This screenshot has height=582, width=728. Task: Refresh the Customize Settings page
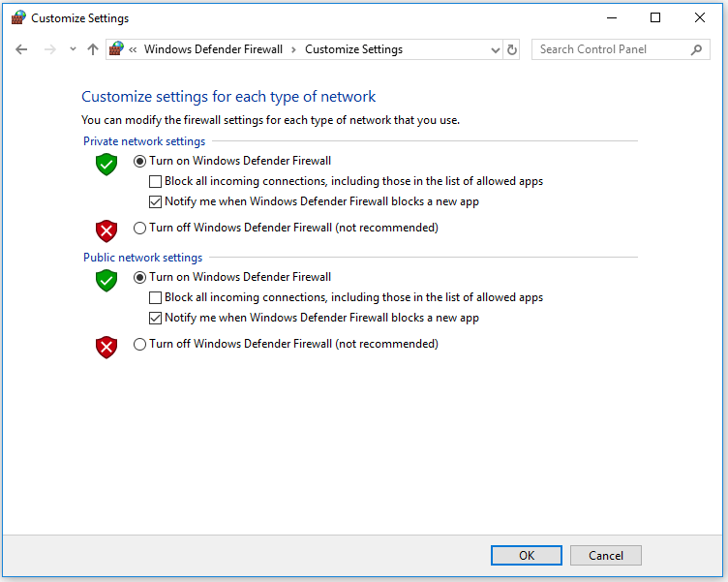pyautogui.click(x=512, y=49)
